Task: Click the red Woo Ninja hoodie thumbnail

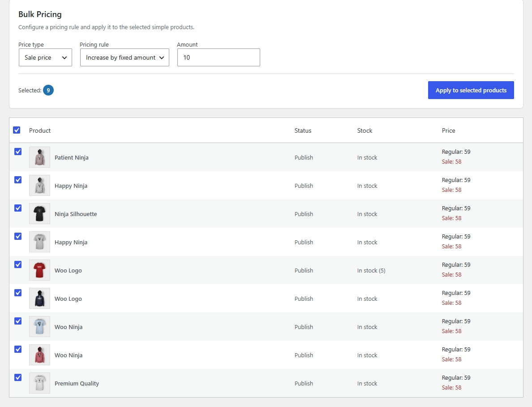Action: click(x=40, y=355)
